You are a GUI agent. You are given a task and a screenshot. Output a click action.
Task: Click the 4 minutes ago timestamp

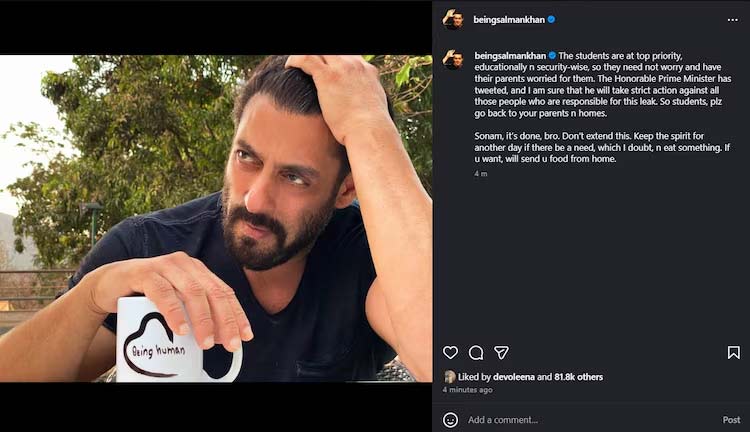467,390
